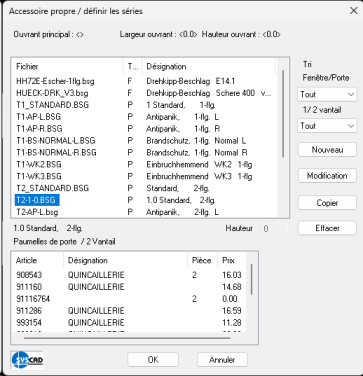363x376 pixels.
Task: Sort by the Fichier column header
Action: click(x=67, y=66)
